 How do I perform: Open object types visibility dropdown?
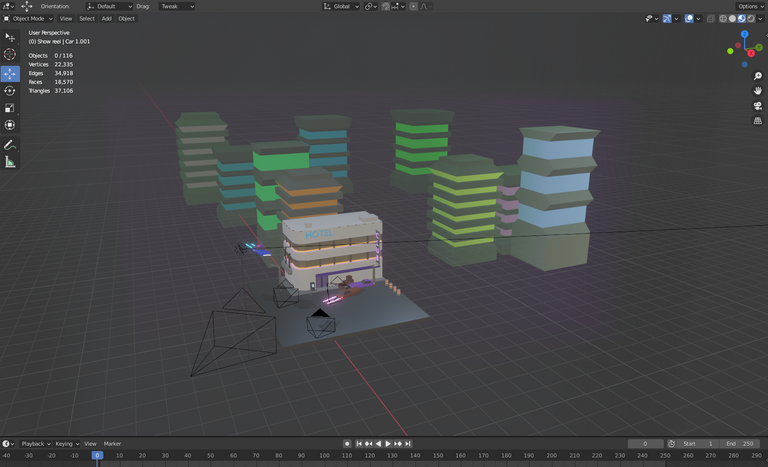pyautogui.click(x=651, y=19)
